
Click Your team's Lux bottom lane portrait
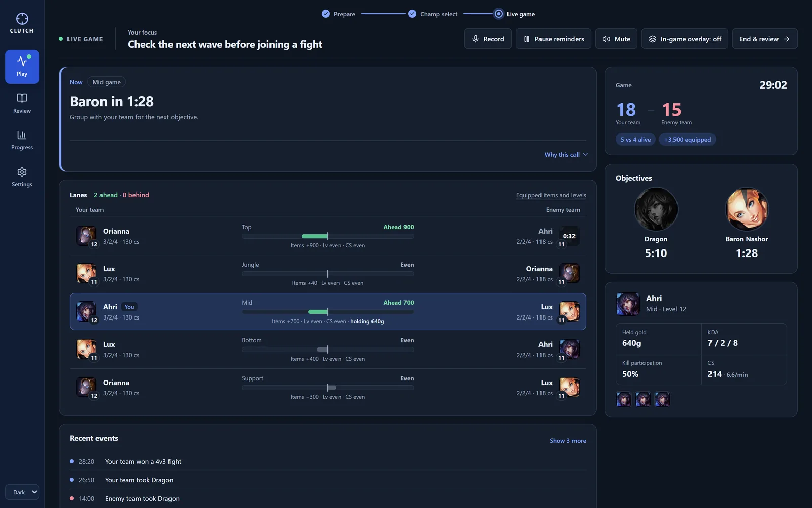[86, 349]
